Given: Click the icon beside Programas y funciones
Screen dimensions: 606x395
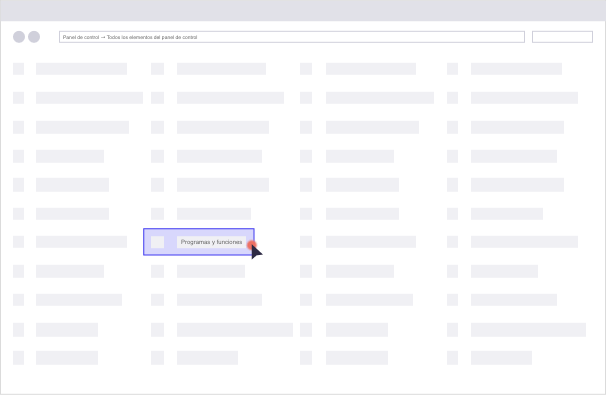Looking at the screenshot, I should [157, 242].
